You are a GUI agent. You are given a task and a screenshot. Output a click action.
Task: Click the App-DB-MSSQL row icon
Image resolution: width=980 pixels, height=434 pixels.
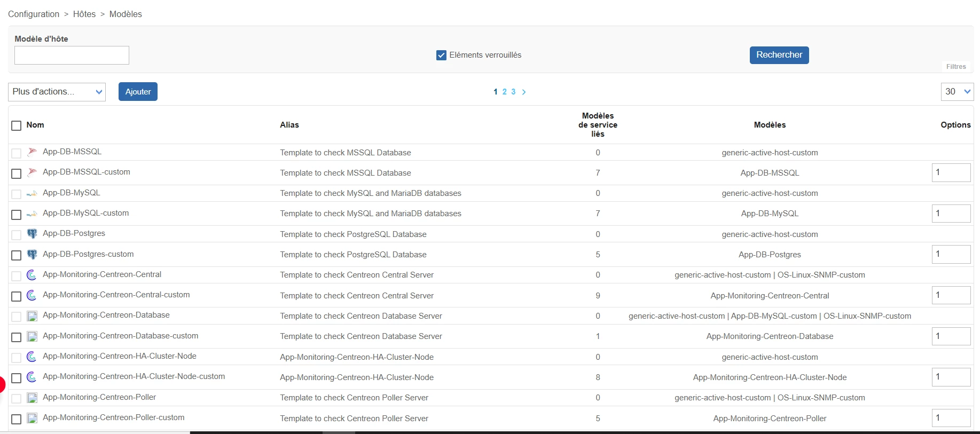point(32,152)
